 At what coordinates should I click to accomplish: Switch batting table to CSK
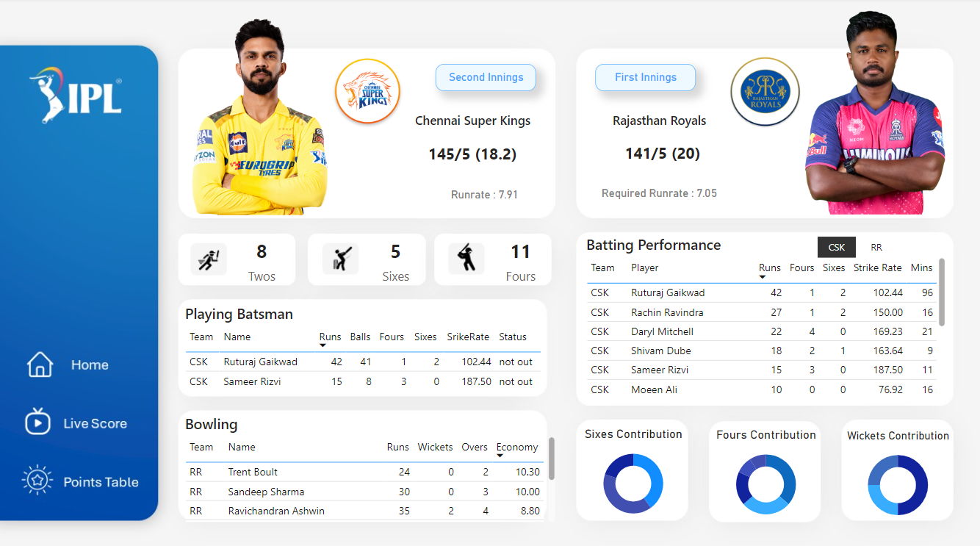coord(836,248)
